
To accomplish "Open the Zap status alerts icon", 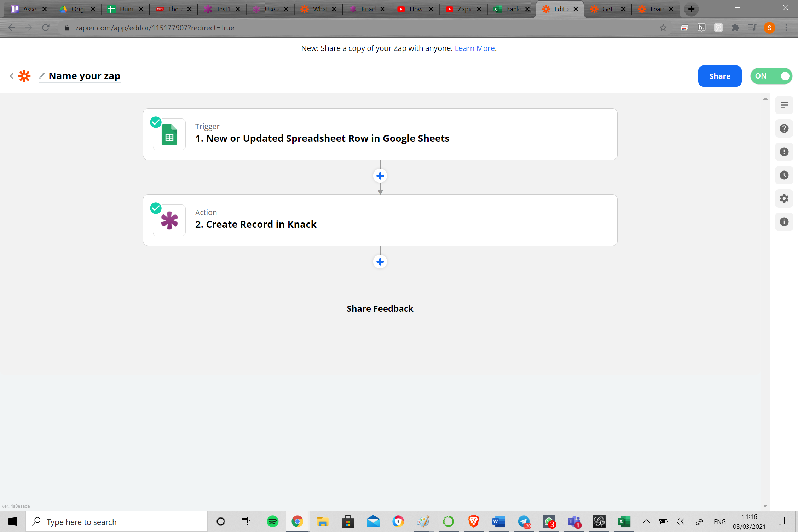I will 784,152.
